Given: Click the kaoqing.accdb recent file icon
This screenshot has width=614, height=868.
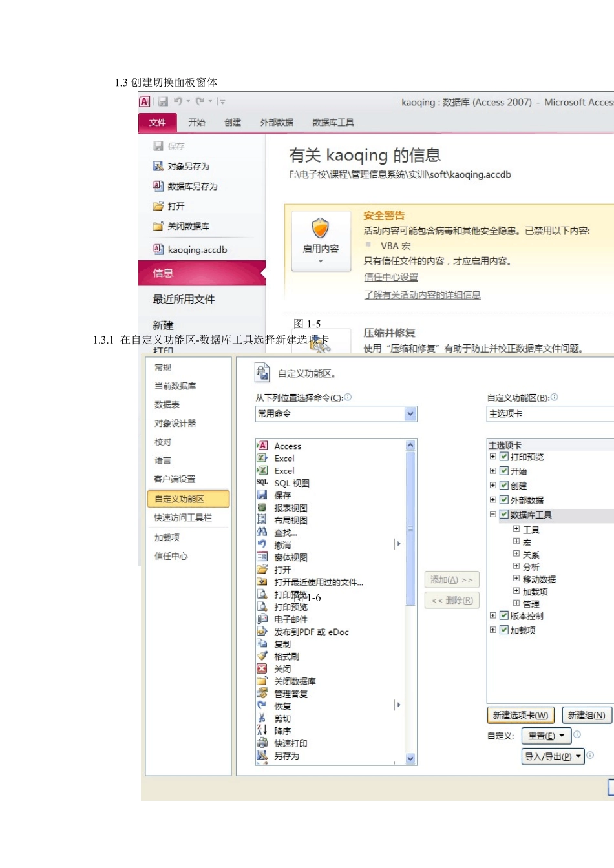Looking at the screenshot, I should (x=158, y=249).
